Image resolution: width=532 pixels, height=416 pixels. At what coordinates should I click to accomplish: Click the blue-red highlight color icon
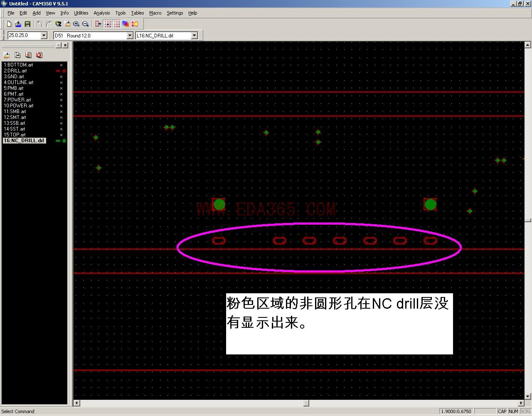click(126, 24)
